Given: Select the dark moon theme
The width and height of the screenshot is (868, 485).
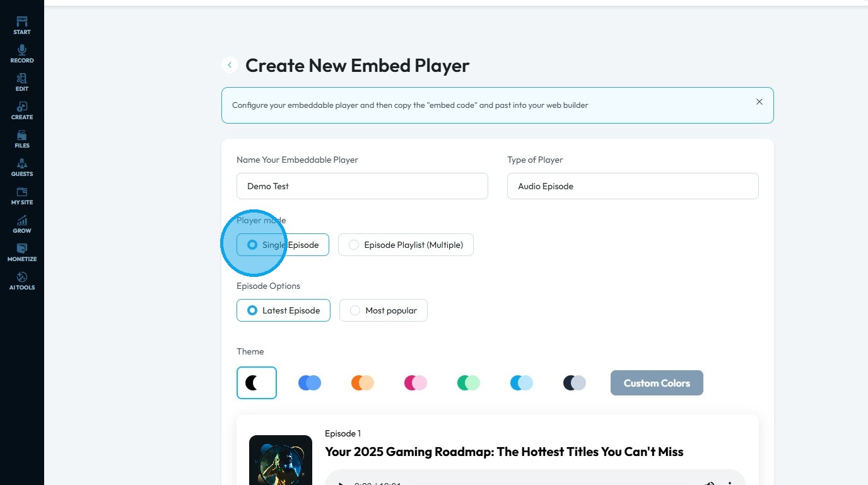Looking at the screenshot, I should [257, 383].
